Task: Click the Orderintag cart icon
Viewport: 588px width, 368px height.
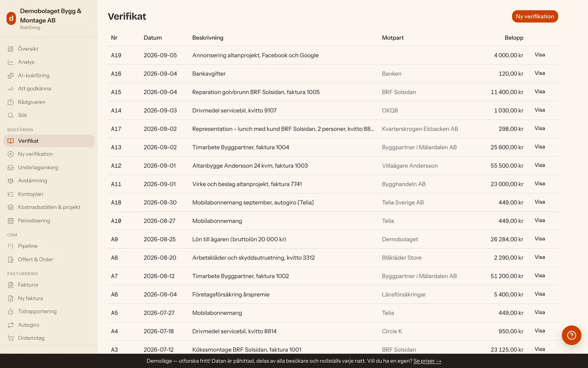Action: coord(11,338)
